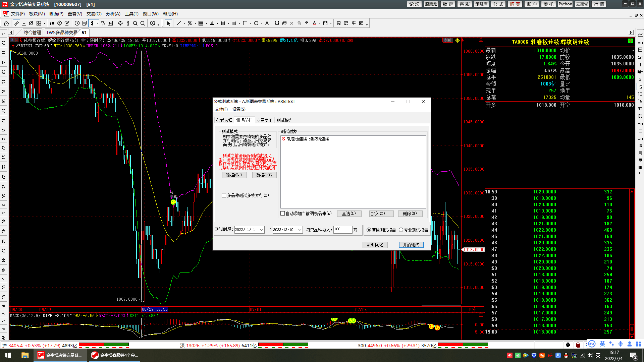
Task: Click the move crosshair arrows icon
Action: point(120,23)
